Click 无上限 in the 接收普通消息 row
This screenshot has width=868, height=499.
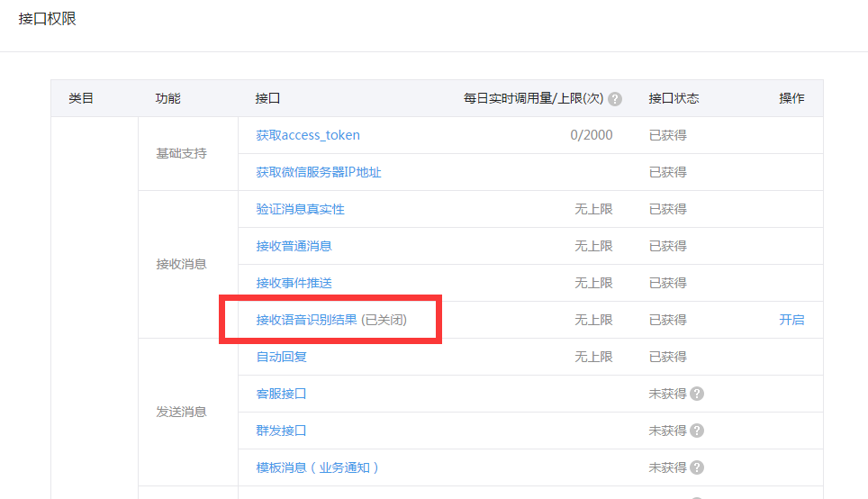(x=593, y=246)
